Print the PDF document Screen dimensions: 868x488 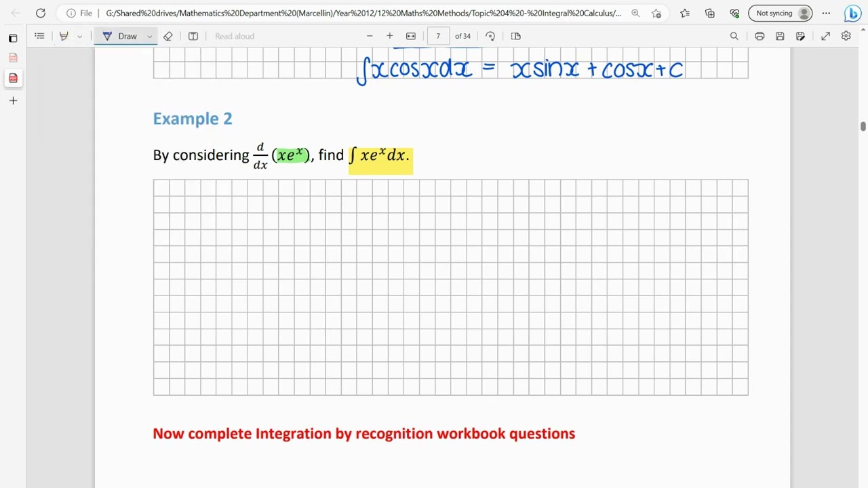[x=759, y=36]
